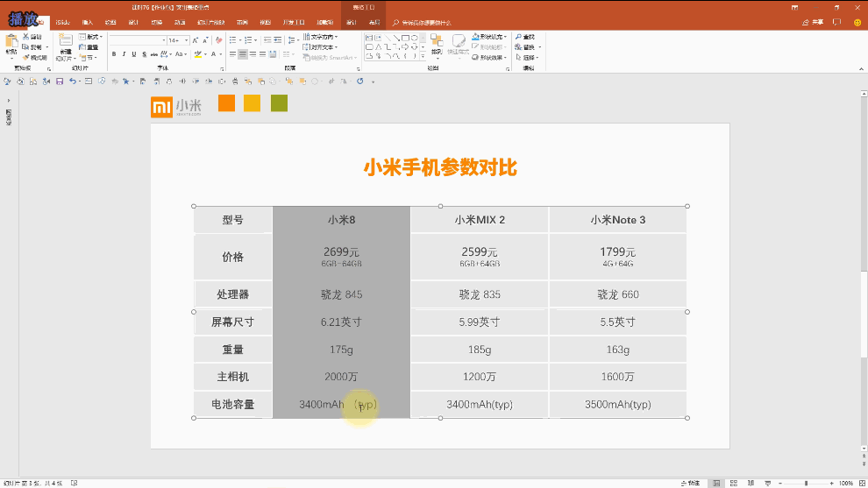Open align text (对齐文本) dropdown
This screenshot has width=868, height=488.
321,47
